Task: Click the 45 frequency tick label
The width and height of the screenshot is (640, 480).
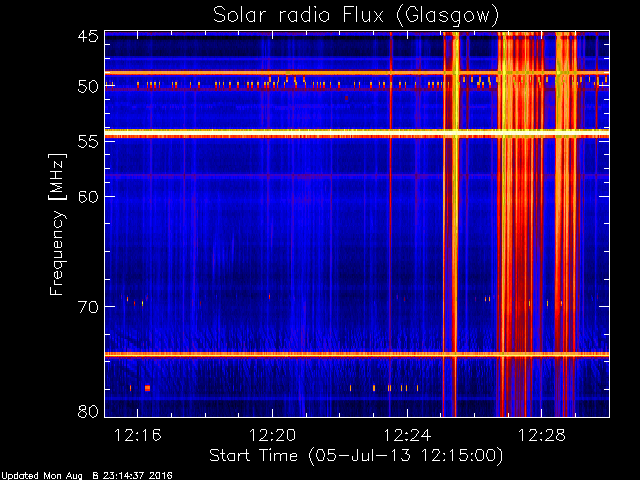Action: 88,37
